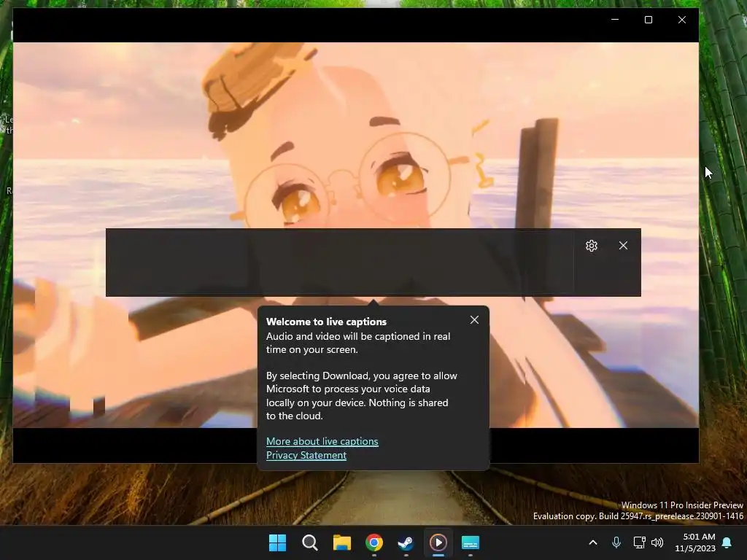Image resolution: width=747 pixels, height=560 pixels.
Task: Show hidden system tray icons
Action: point(593,542)
